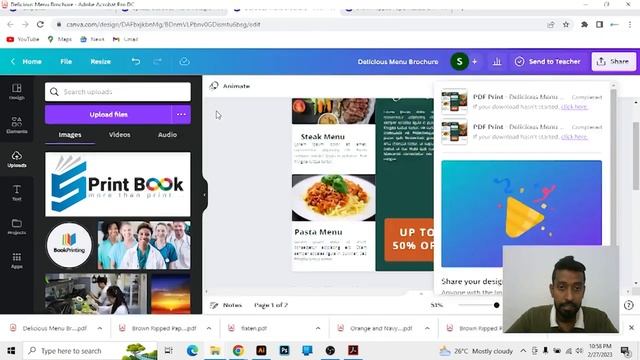
Task: Select the Pasta Menu heading on canvas
Action: [318, 232]
